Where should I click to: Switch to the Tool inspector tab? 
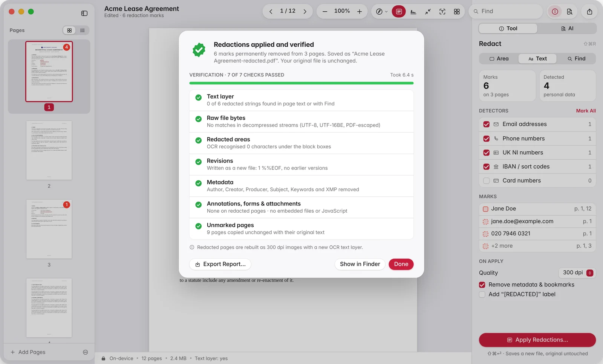508,28
